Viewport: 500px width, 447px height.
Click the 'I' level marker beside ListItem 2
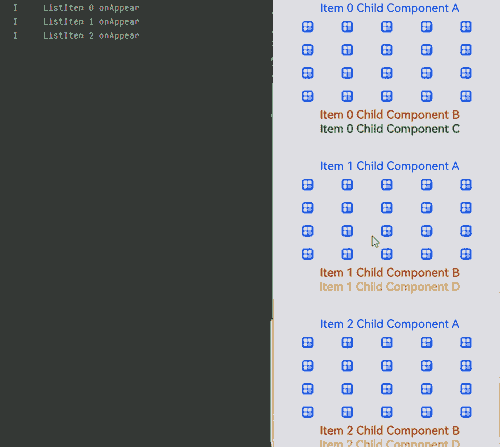[x=15, y=36]
